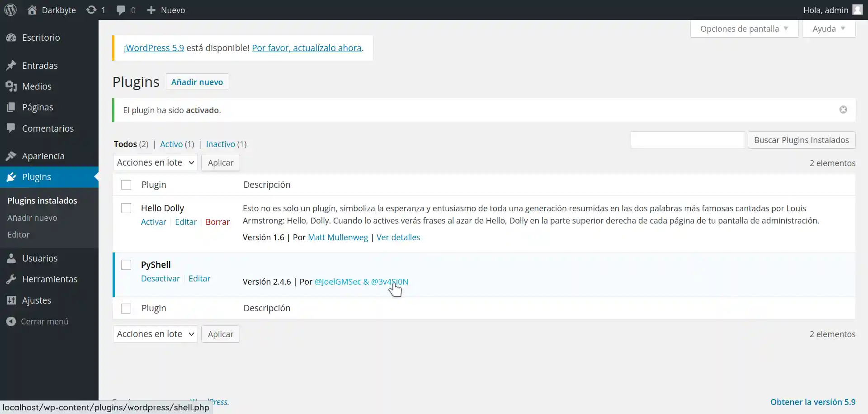This screenshot has height=414, width=868.
Task: Tick the select-all checkbox in table header
Action: (x=126, y=185)
